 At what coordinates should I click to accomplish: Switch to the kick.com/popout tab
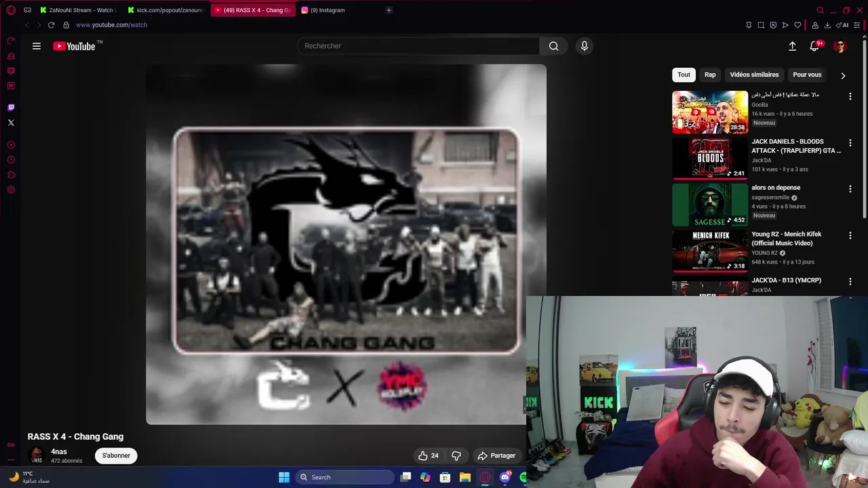(165, 10)
